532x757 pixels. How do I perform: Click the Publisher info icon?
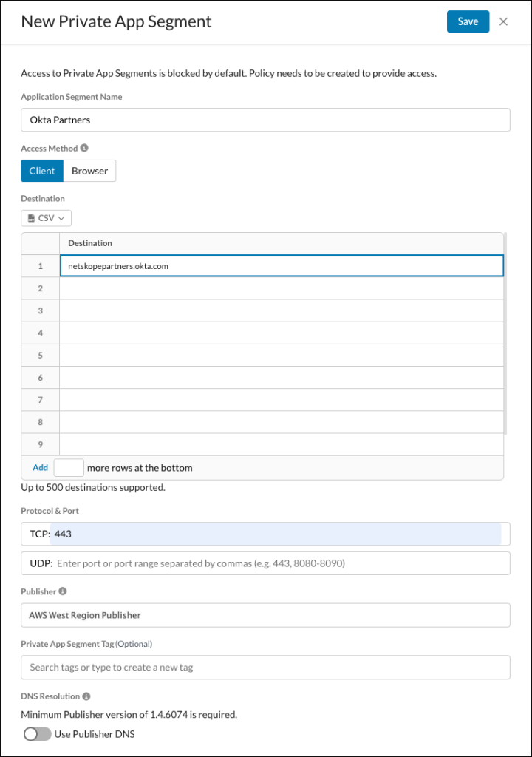pyautogui.click(x=63, y=591)
